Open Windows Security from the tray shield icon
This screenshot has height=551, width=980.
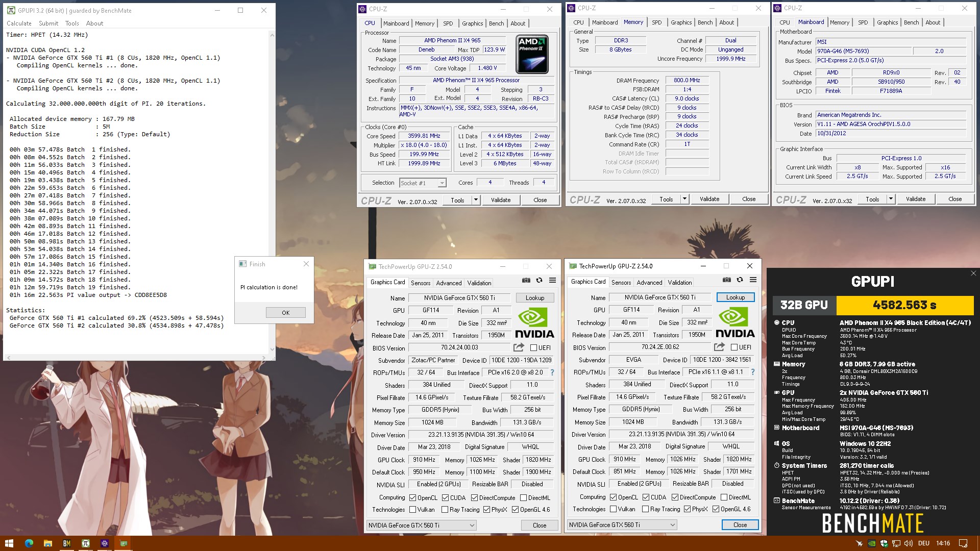[884, 543]
